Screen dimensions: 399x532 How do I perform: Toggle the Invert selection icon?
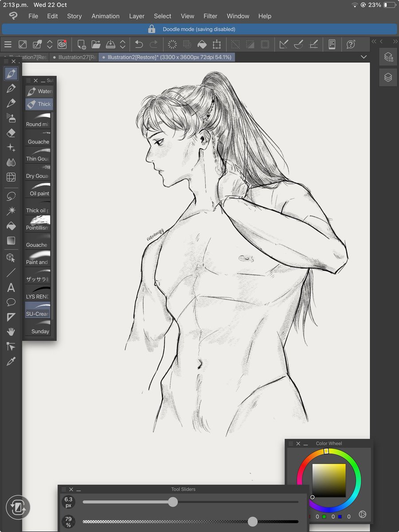coord(250,44)
